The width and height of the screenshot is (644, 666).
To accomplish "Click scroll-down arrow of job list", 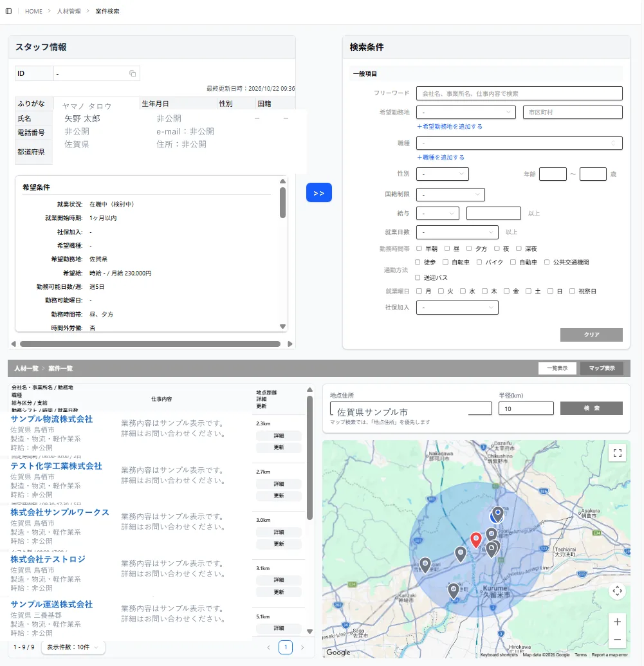I will coord(309,632).
